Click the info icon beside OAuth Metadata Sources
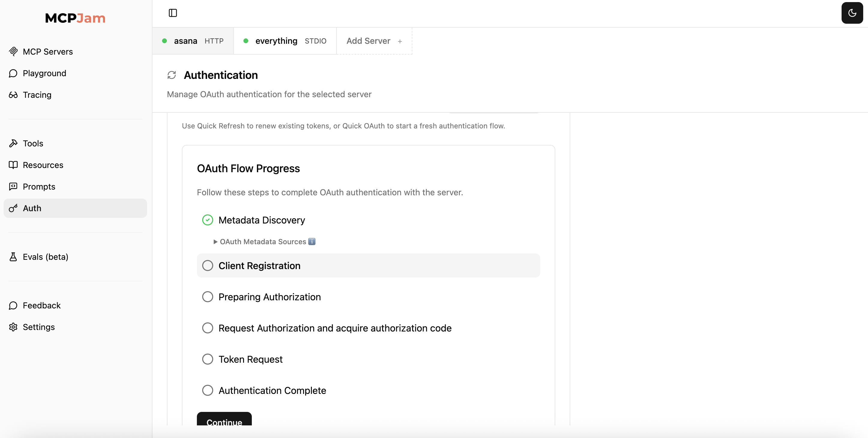This screenshot has width=868, height=438. point(312,241)
